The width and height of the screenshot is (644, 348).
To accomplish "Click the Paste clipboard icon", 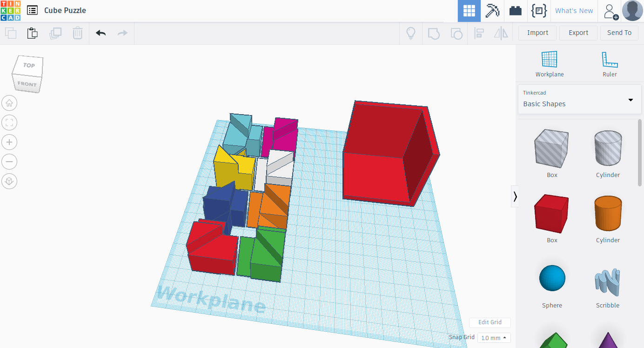I will 32,33.
